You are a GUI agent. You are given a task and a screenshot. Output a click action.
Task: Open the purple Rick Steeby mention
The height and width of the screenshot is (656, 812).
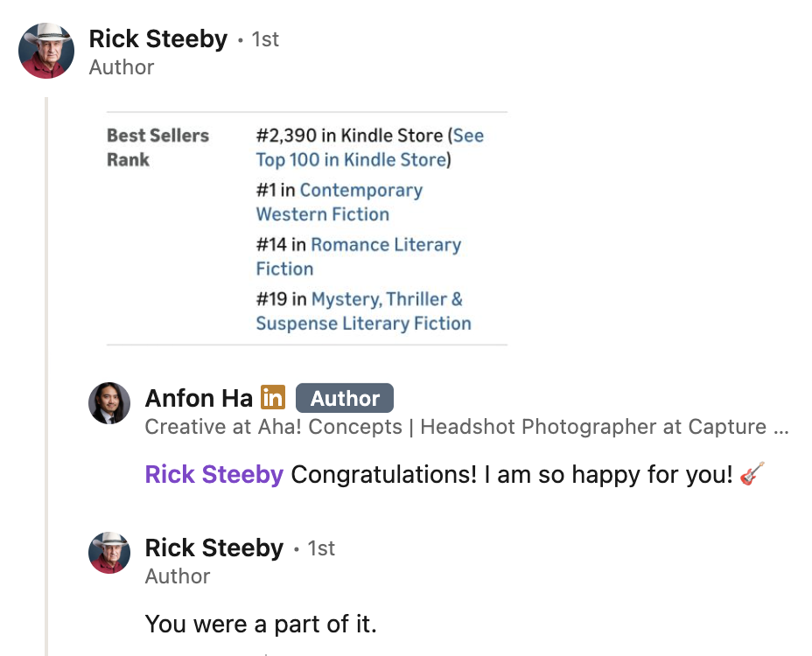point(213,475)
